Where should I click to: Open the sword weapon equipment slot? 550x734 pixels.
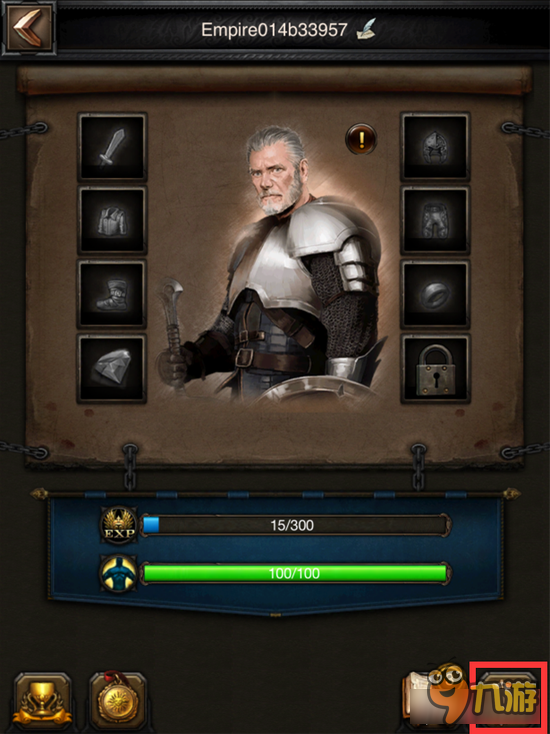pyautogui.click(x=112, y=147)
